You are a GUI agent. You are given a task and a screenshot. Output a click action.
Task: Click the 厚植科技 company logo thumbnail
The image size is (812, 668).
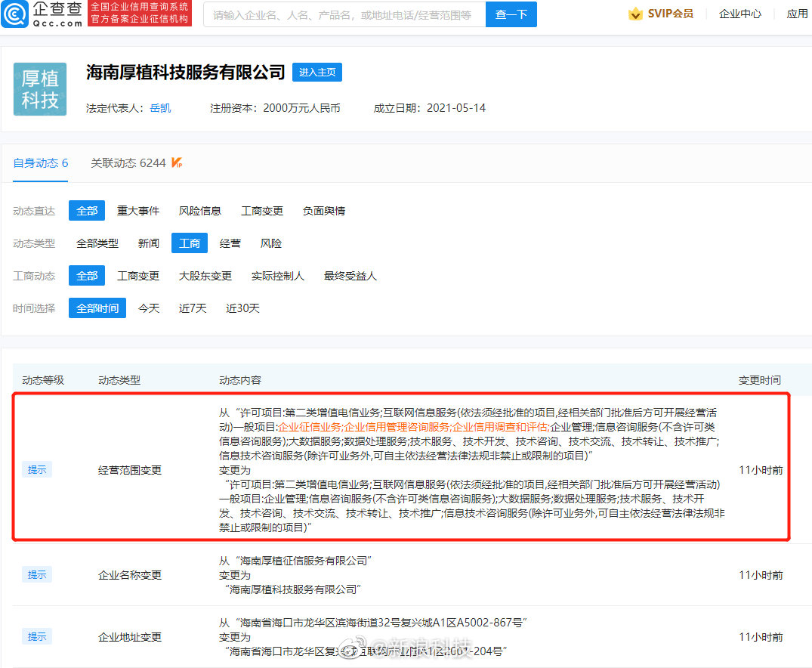coord(40,89)
